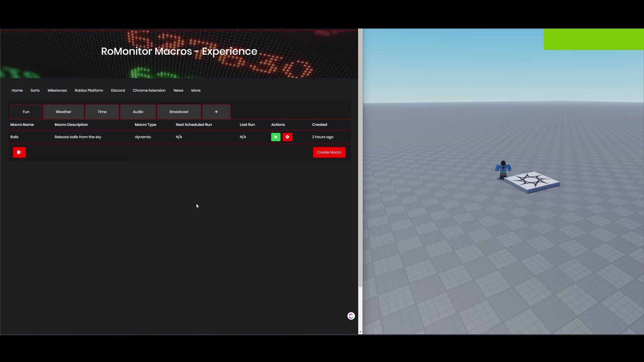Screen dimensions: 644x362
Task: Go to the News page
Action: (x=178, y=90)
